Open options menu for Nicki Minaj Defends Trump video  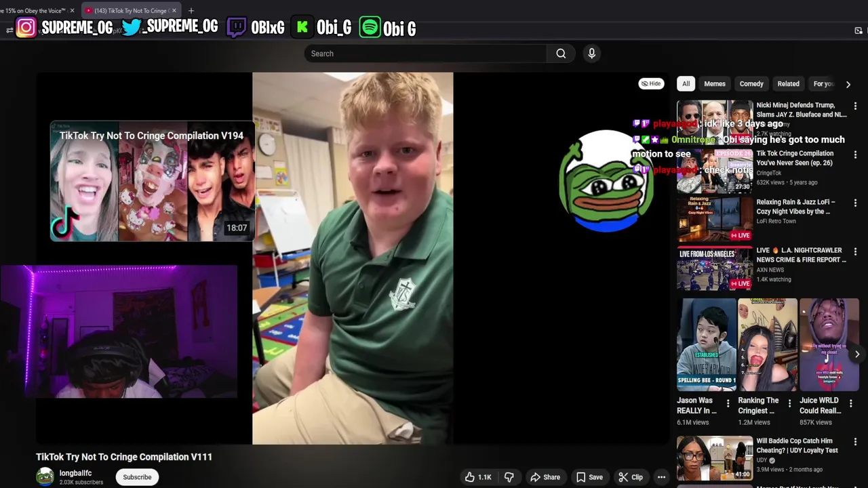[855, 106]
